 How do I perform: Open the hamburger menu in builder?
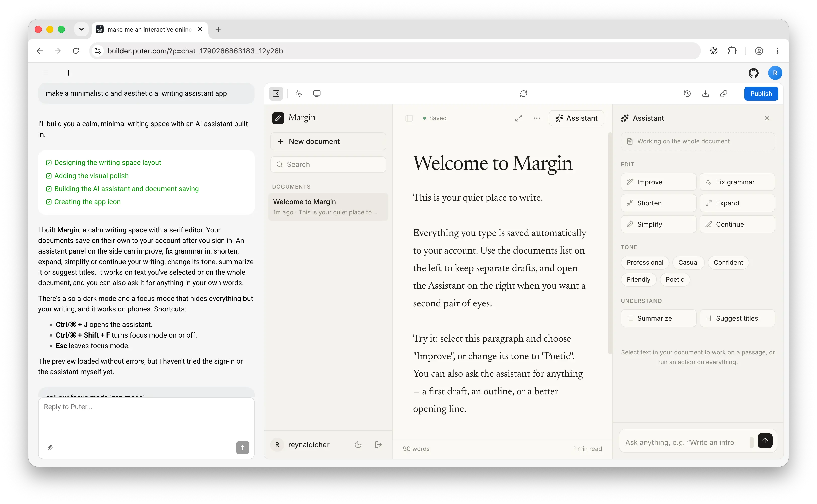46,73
